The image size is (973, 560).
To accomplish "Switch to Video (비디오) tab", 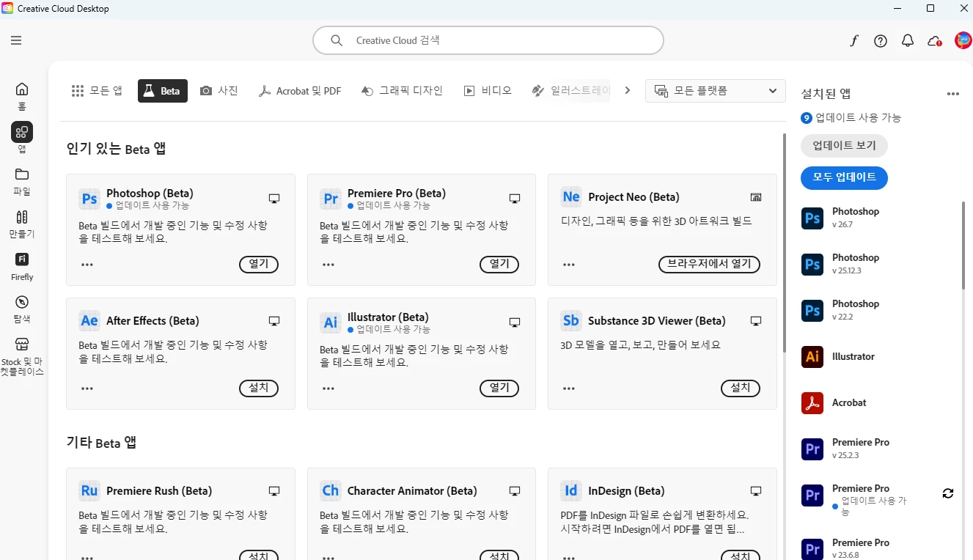I will click(488, 91).
